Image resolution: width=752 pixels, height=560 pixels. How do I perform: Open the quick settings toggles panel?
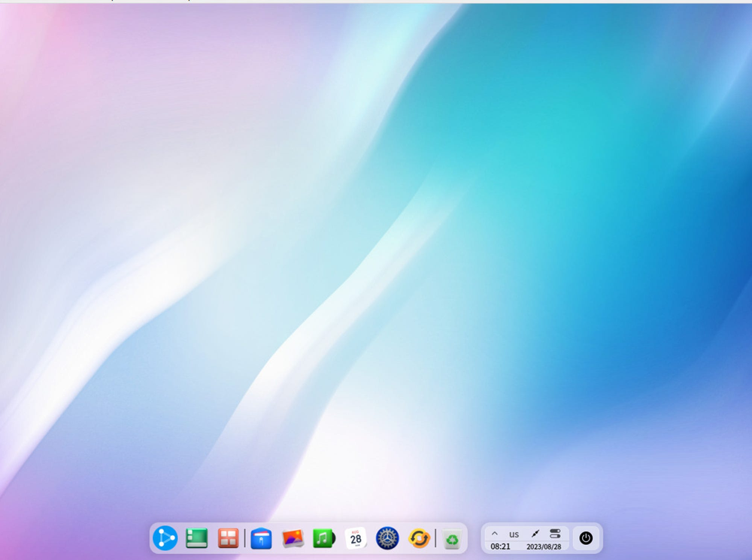pyautogui.click(x=555, y=534)
